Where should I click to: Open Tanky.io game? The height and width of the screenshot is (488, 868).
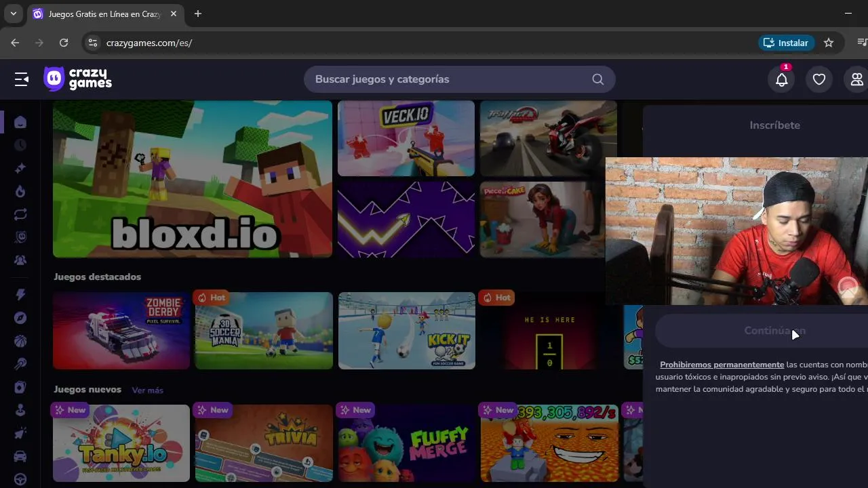(121, 443)
